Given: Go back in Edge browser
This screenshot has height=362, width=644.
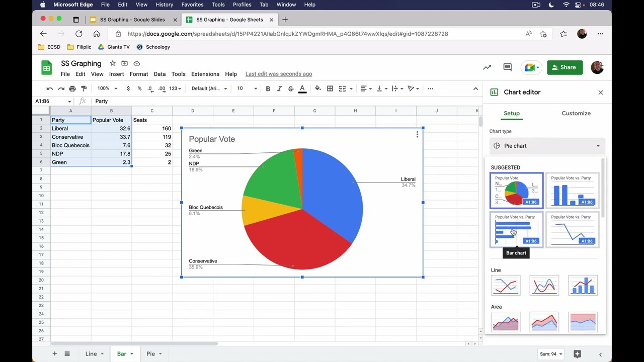Looking at the screenshot, I should coord(43,34).
